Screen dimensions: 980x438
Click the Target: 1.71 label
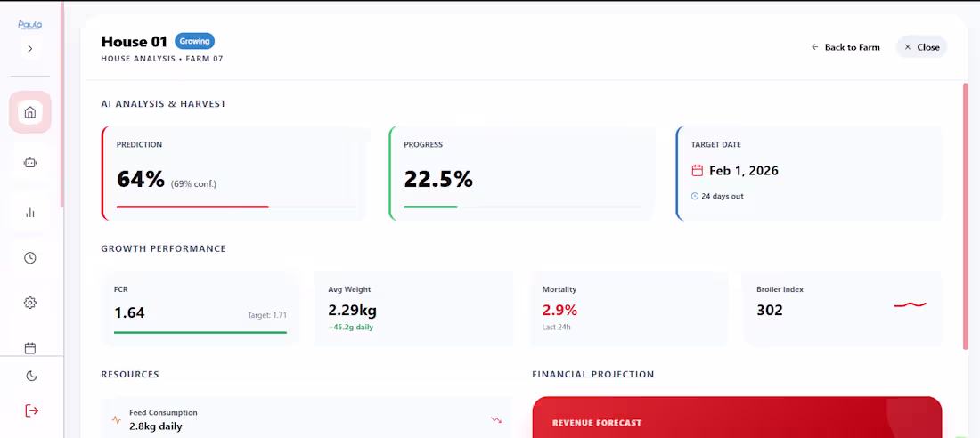click(x=267, y=315)
